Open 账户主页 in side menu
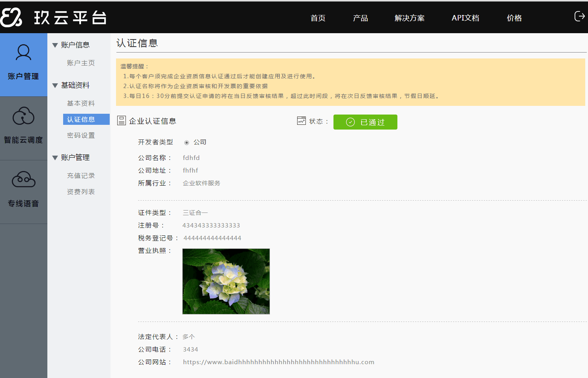Screen dimensions: 588x378 point(81,63)
